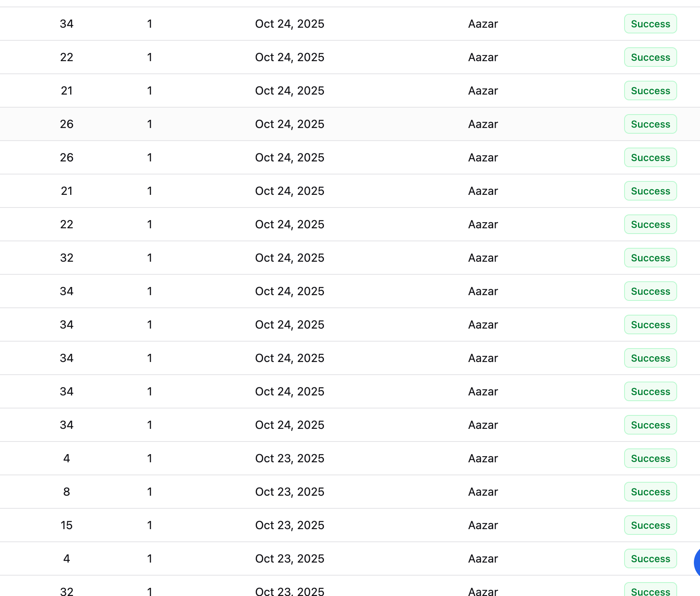The height and width of the screenshot is (596, 700).
Task: Select value 26 in the highlighted row
Action: (x=66, y=124)
